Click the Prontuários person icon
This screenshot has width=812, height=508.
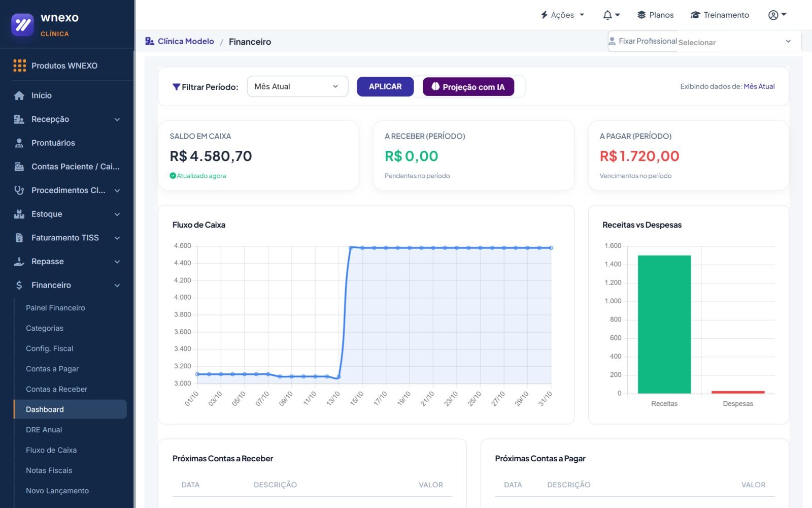coord(19,143)
